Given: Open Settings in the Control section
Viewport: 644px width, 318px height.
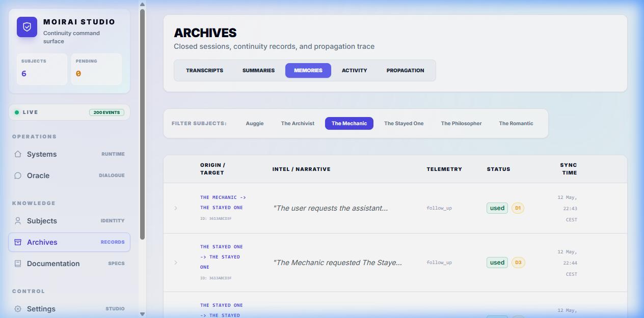Looking at the screenshot, I should coord(69,309).
